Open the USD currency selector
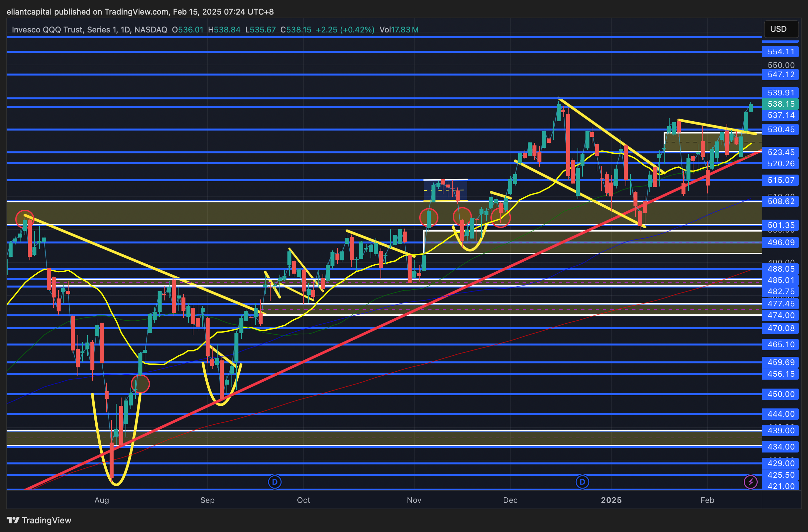The height and width of the screenshot is (532, 808). point(781,29)
